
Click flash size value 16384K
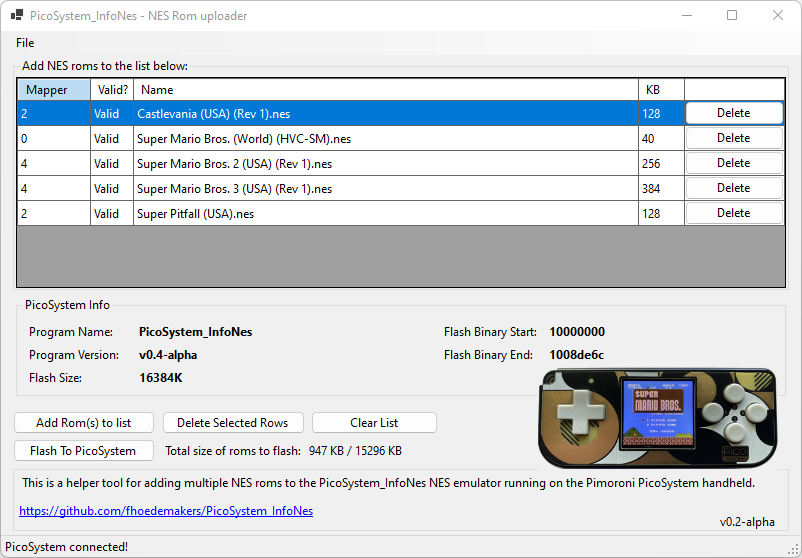(x=161, y=378)
